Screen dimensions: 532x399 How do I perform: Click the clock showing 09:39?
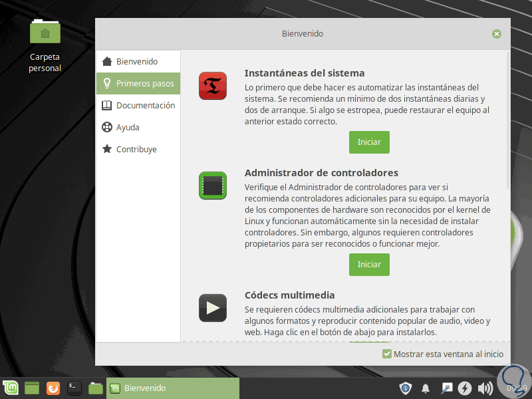519,388
